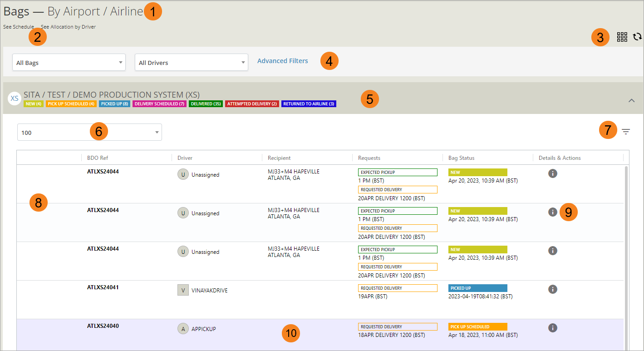Click the XS airline circle badge
Image resolution: width=644 pixels, height=351 pixels.
[x=15, y=98]
